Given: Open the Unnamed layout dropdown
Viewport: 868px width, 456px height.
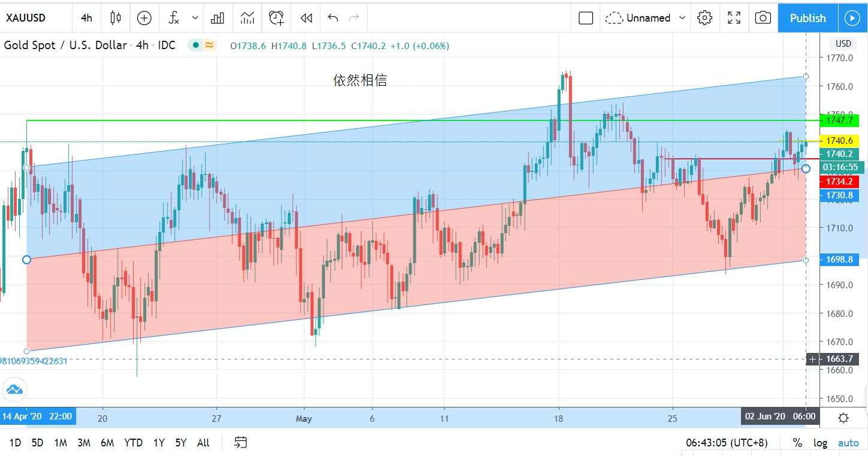Looking at the screenshot, I should 645,18.
